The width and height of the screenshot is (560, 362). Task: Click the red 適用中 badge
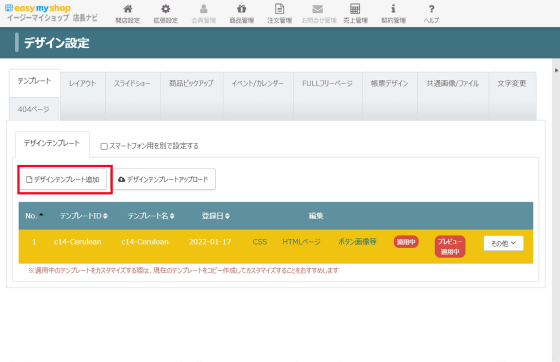pyautogui.click(x=406, y=242)
